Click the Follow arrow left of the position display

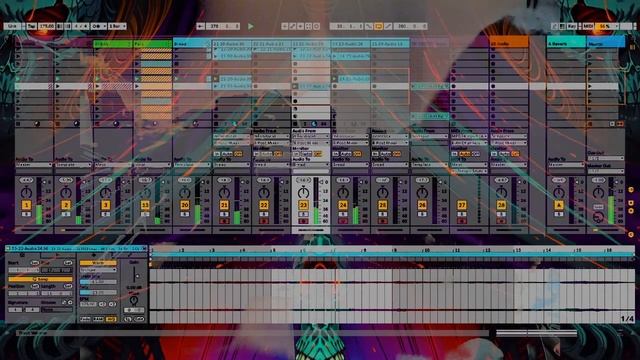pos(200,26)
